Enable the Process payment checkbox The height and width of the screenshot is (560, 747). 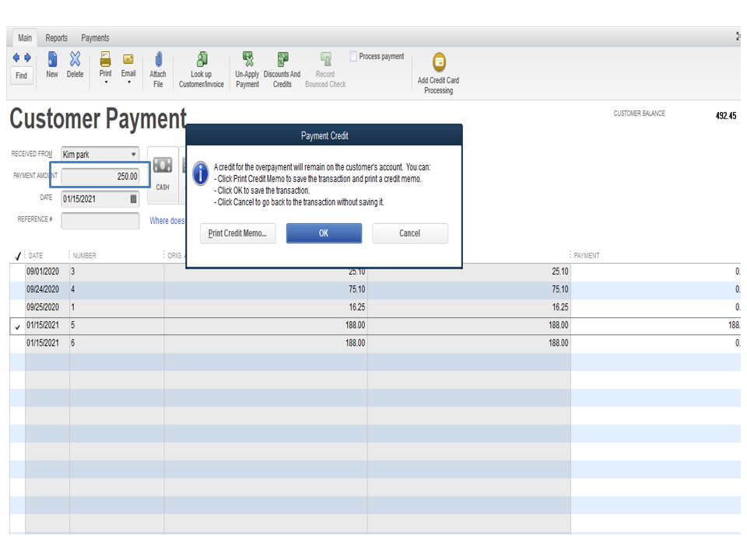353,56
